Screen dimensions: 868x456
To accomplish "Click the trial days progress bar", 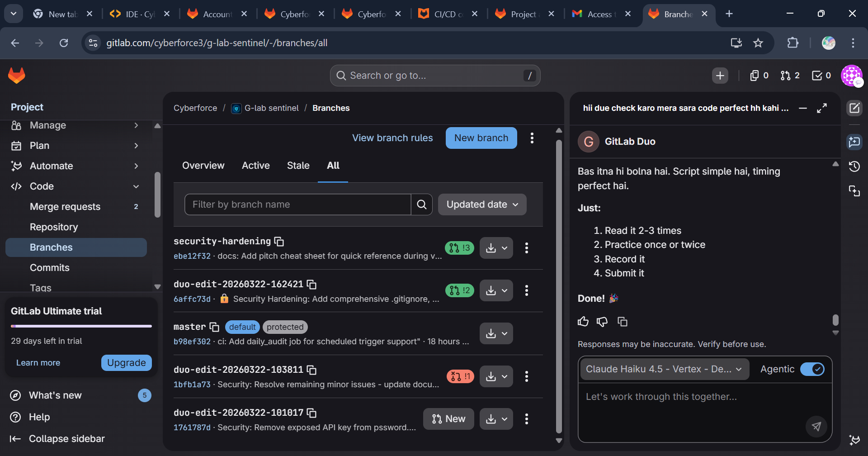I will point(81,326).
